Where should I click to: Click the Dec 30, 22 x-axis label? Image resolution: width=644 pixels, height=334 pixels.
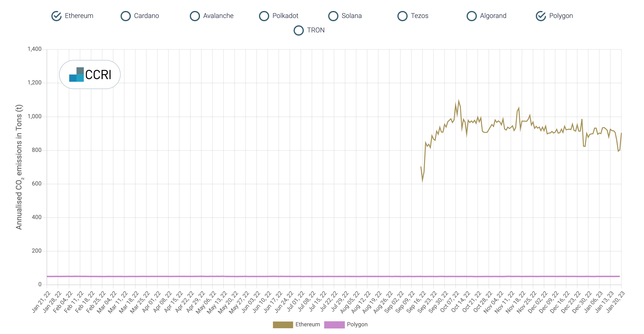(582, 302)
